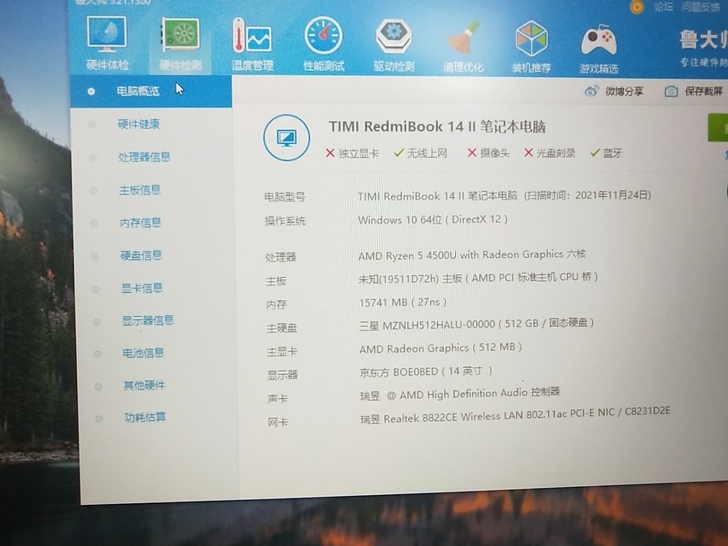728x546 pixels.
Task: Select 电脑概览 overview in sidebar
Action: (151, 91)
